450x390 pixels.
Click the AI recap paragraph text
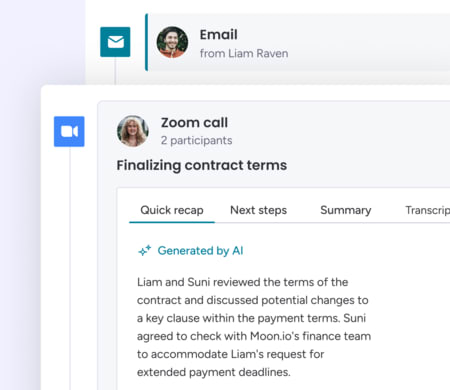[254, 327]
